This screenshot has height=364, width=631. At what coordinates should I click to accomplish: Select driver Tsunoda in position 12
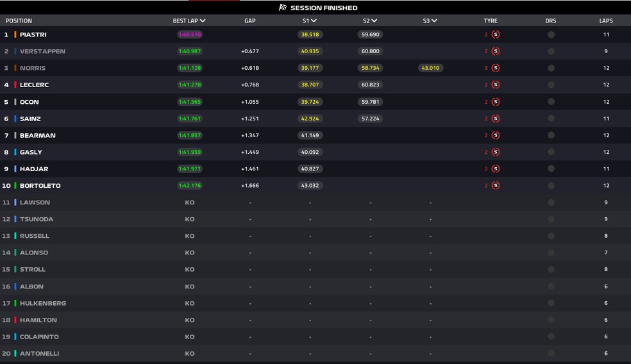[36, 219]
